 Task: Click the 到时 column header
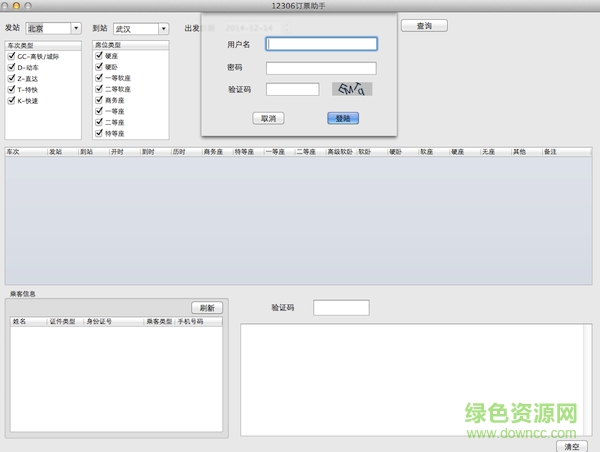[155, 152]
